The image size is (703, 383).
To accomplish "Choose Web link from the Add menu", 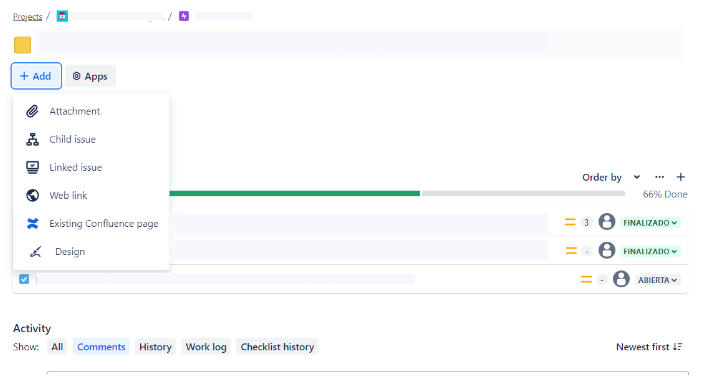I will [91, 196].
